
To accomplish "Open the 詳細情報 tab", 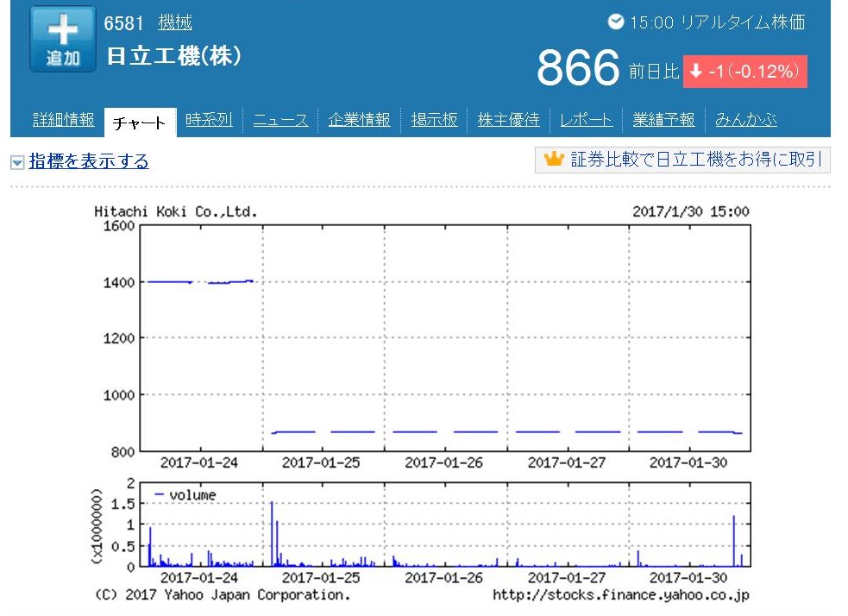I will [63, 120].
